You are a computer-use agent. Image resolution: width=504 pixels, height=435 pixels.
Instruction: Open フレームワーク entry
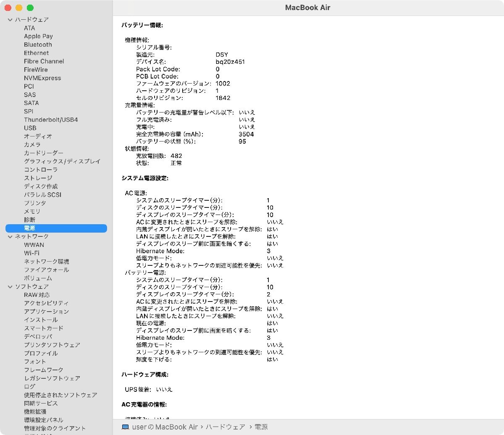tap(44, 370)
